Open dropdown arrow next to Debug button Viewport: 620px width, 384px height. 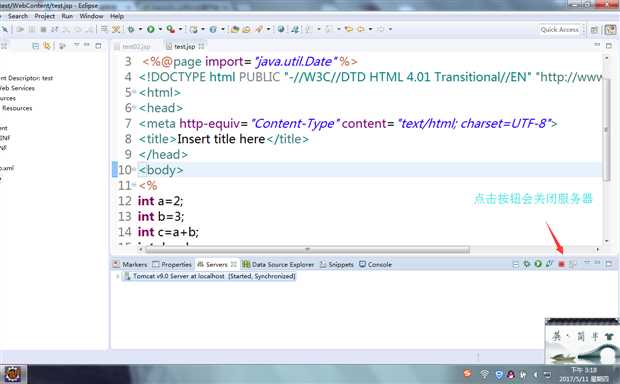click(140, 29)
